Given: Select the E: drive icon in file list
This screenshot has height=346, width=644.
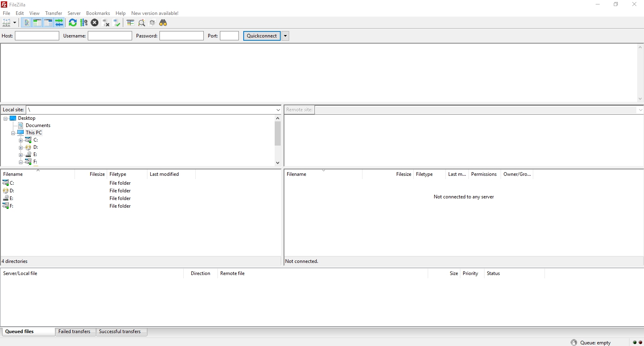Looking at the screenshot, I should tap(6, 198).
